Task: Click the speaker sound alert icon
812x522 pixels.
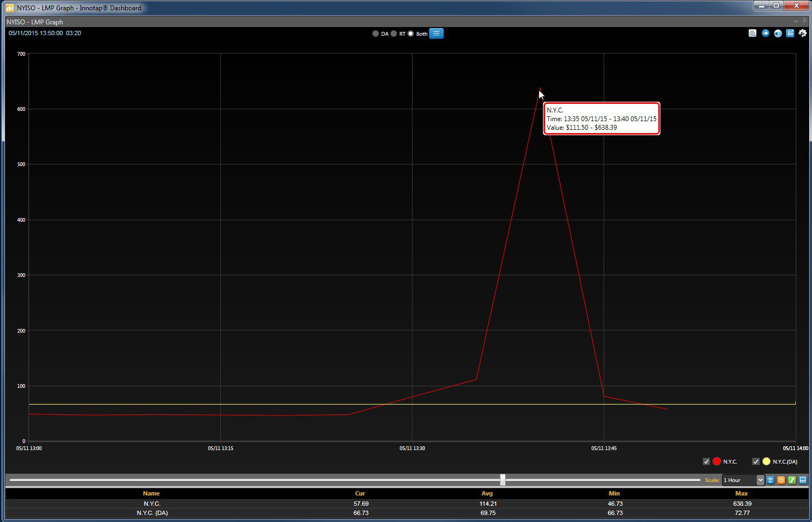Action: [778, 34]
